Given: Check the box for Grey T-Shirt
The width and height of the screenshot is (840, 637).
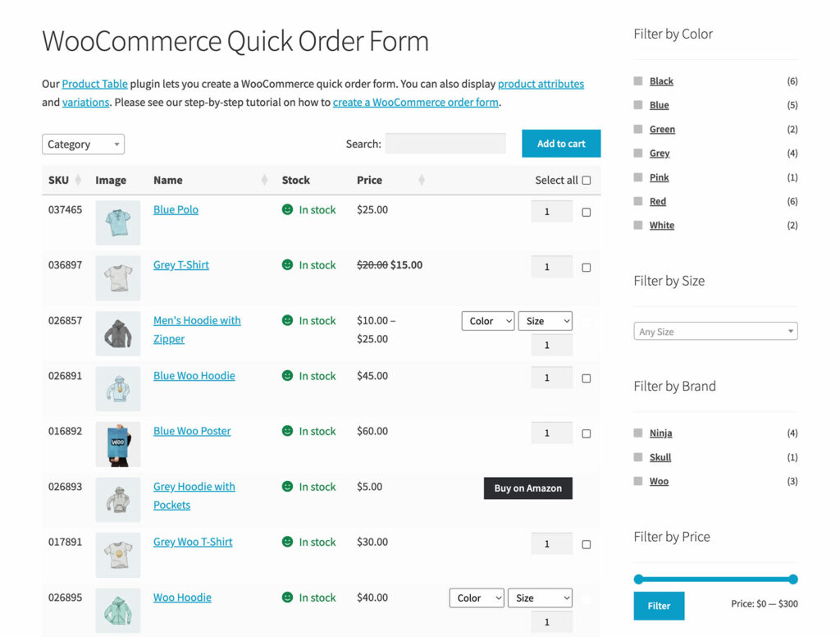Looking at the screenshot, I should click(x=587, y=268).
